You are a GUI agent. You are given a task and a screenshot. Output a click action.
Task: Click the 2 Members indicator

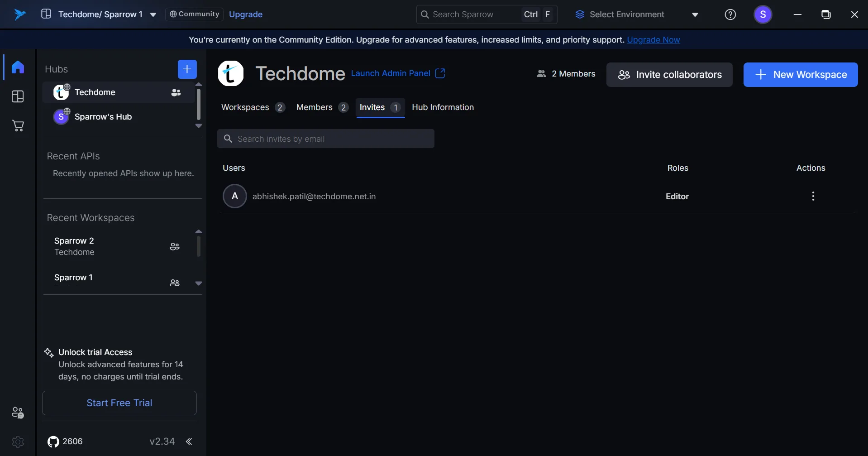click(566, 74)
